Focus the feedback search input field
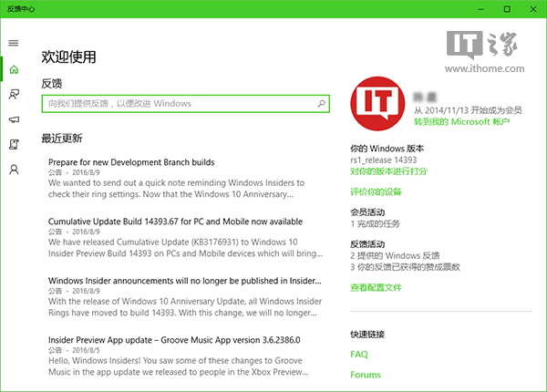The height and width of the screenshot is (392, 547). tap(186, 104)
